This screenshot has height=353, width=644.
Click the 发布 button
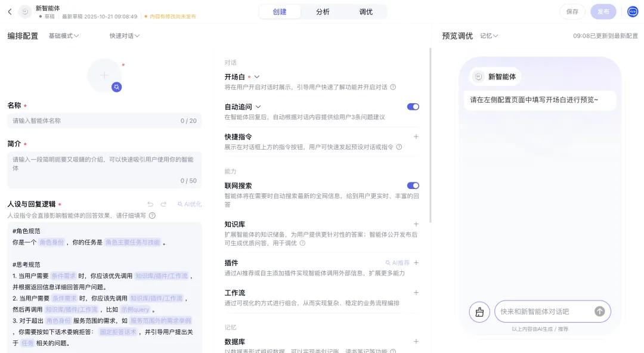pos(603,11)
